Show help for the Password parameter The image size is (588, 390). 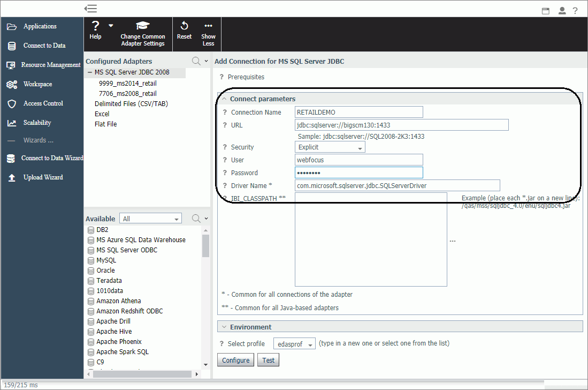coord(225,173)
